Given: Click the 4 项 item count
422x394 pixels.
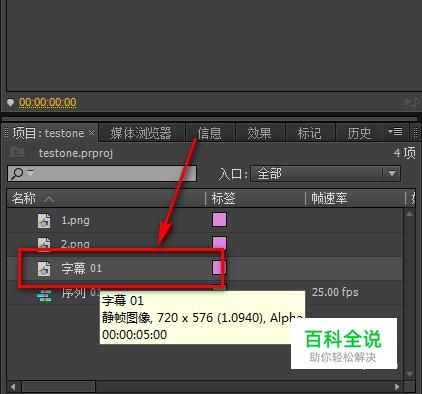Looking at the screenshot, I should 405,153.
